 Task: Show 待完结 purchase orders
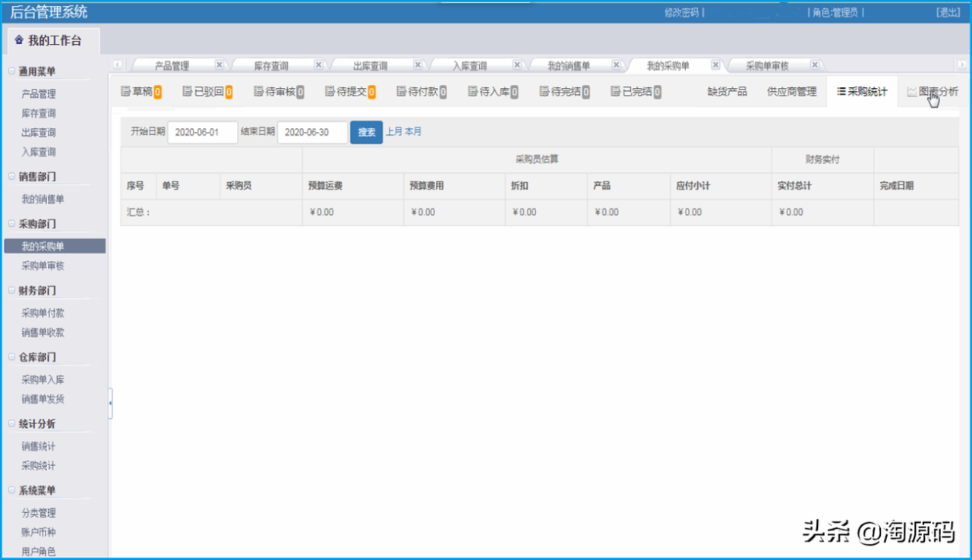point(565,92)
